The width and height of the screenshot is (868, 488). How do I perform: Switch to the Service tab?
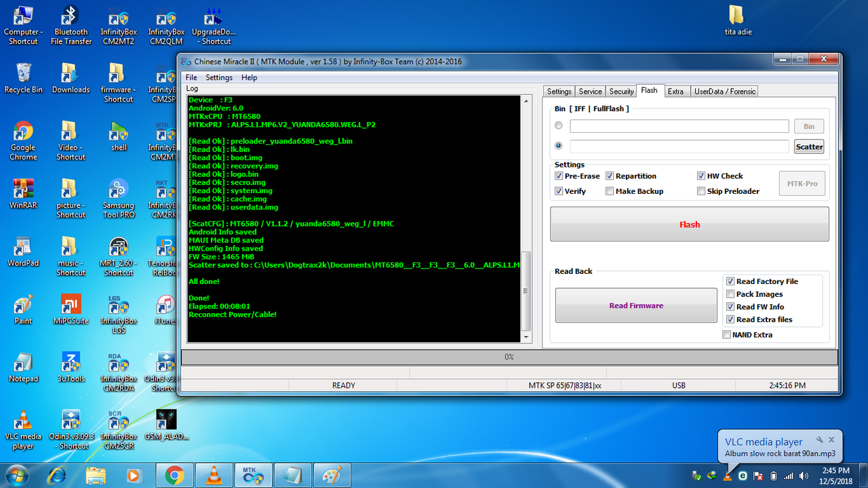point(590,91)
